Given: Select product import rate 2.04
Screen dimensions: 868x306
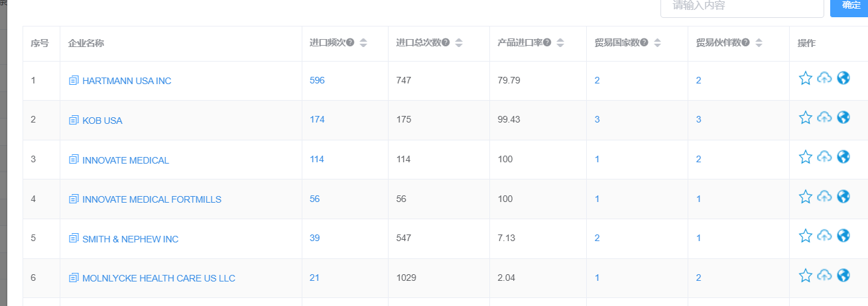Looking at the screenshot, I should point(506,278).
